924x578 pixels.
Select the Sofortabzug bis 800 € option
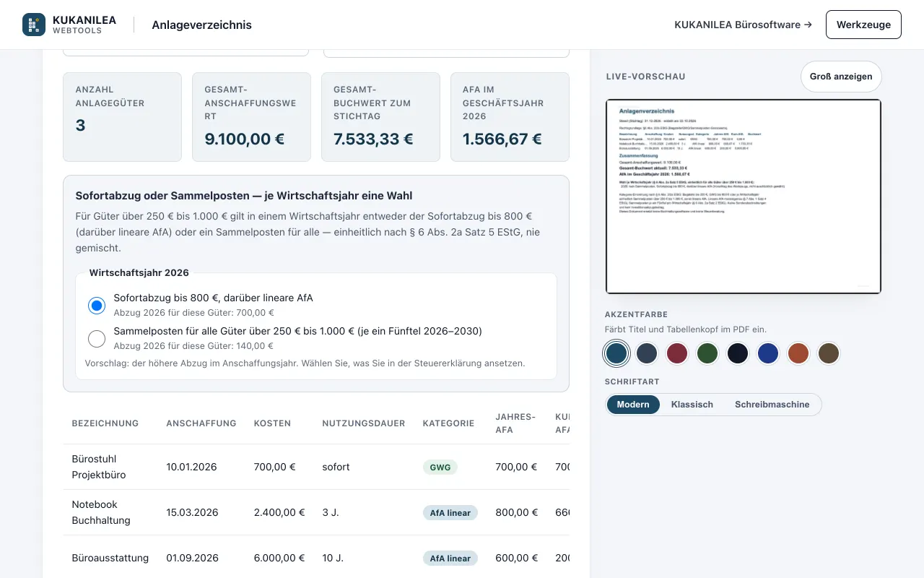(x=97, y=306)
